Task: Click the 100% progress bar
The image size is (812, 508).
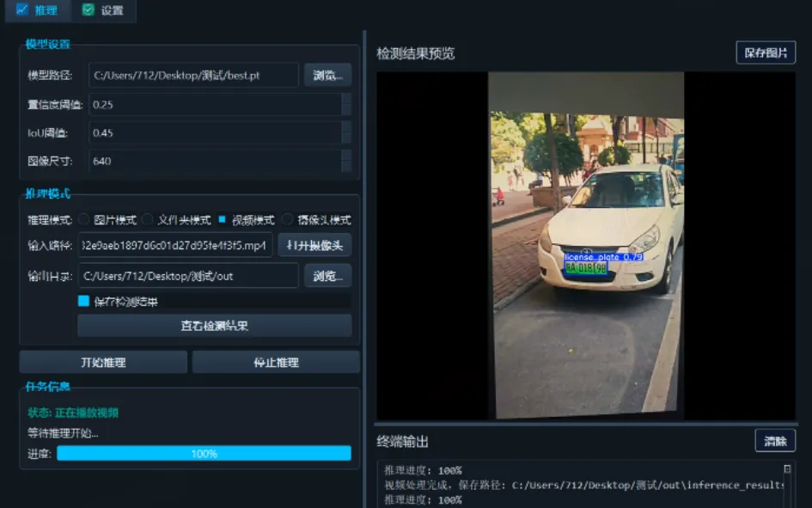Action: coord(204,453)
